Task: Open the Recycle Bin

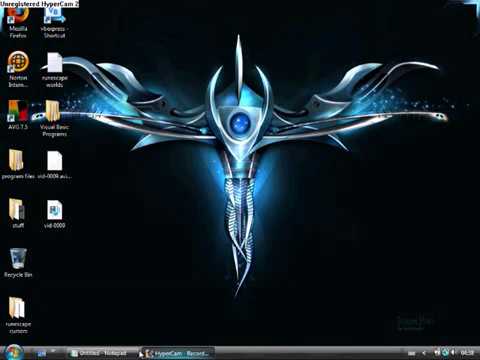Action: click(x=18, y=263)
